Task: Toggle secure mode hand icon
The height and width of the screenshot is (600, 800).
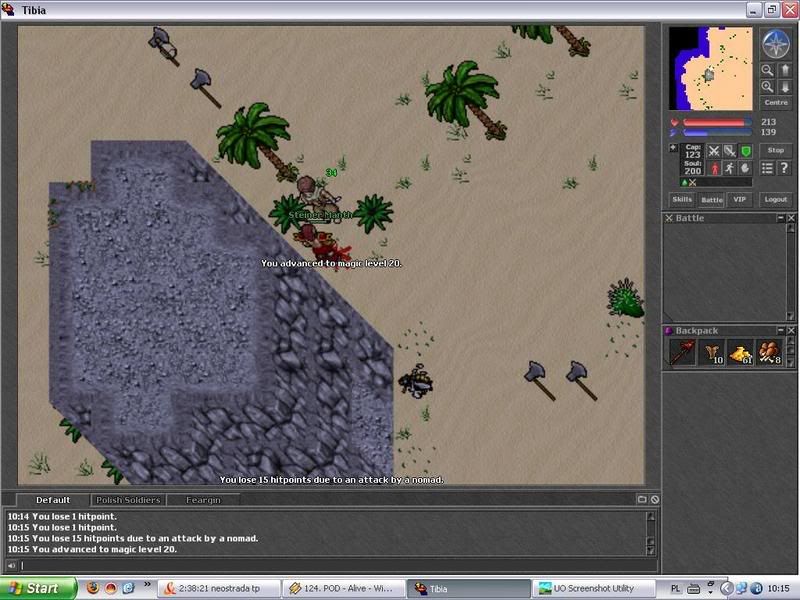Action: click(x=746, y=168)
